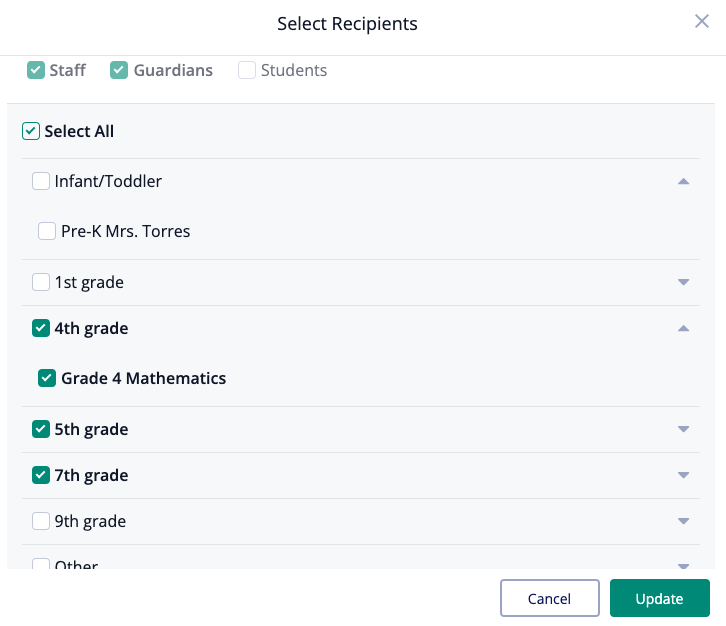Uncheck the 5th grade checkbox
This screenshot has width=726, height=626.
pyautogui.click(x=41, y=429)
